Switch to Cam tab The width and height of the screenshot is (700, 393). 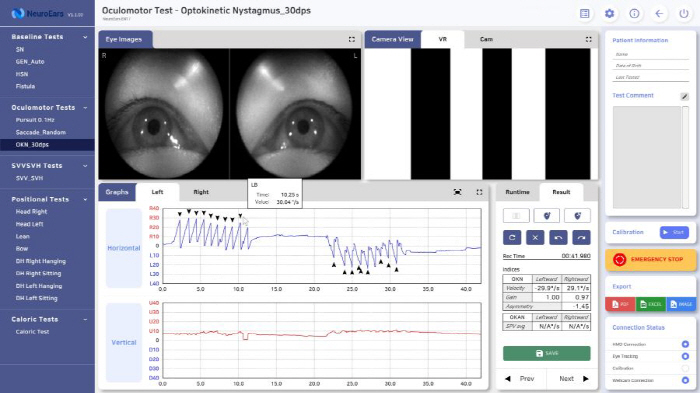[486, 39]
